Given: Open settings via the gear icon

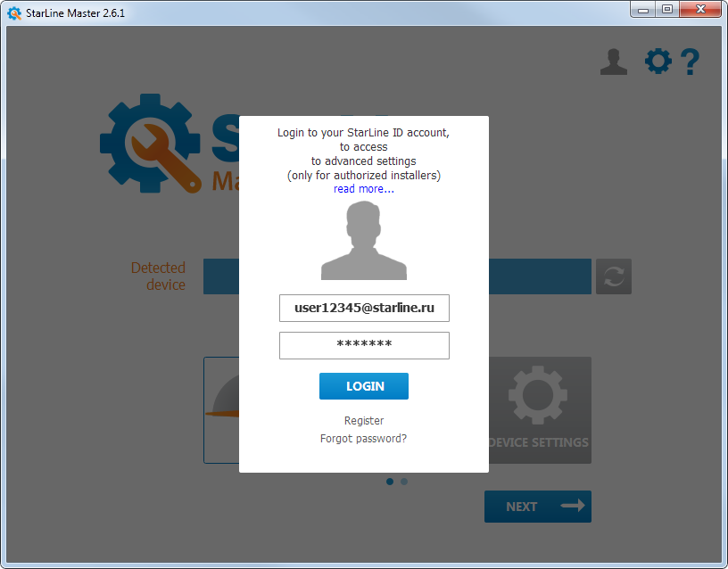Looking at the screenshot, I should [x=658, y=62].
